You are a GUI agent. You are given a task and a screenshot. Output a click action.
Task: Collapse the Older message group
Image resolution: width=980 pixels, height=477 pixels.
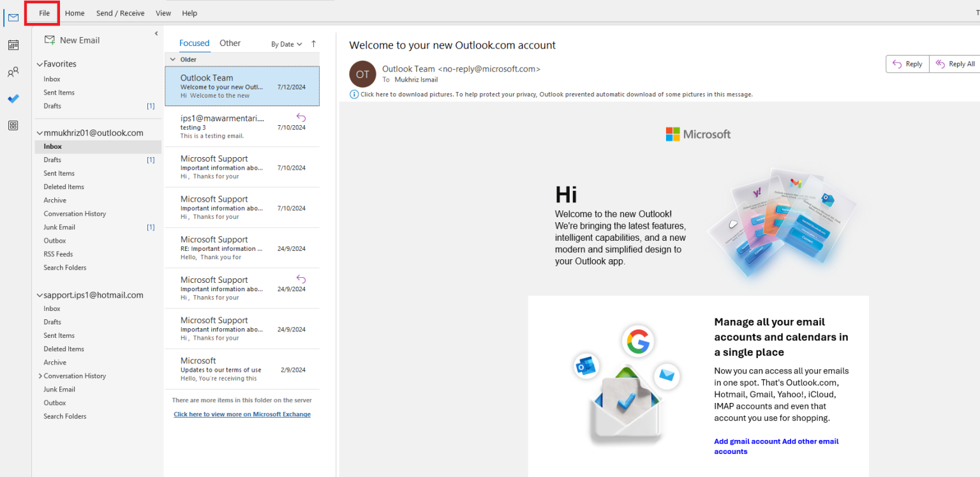pyautogui.click(x=172, y=59)
